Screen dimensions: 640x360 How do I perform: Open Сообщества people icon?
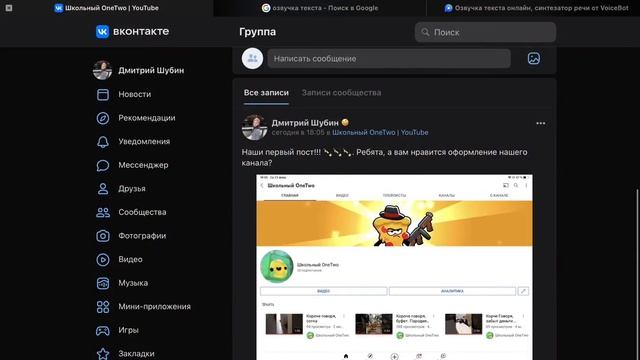click(x=103, y=212)
